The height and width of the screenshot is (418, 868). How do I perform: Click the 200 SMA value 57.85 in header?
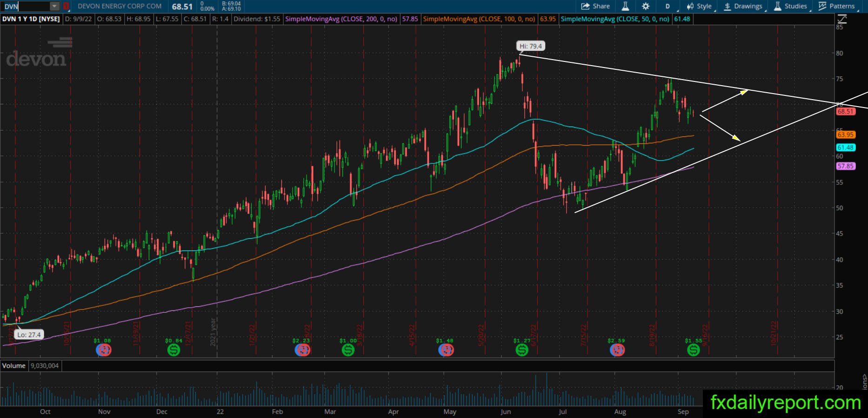coord(410,19)
